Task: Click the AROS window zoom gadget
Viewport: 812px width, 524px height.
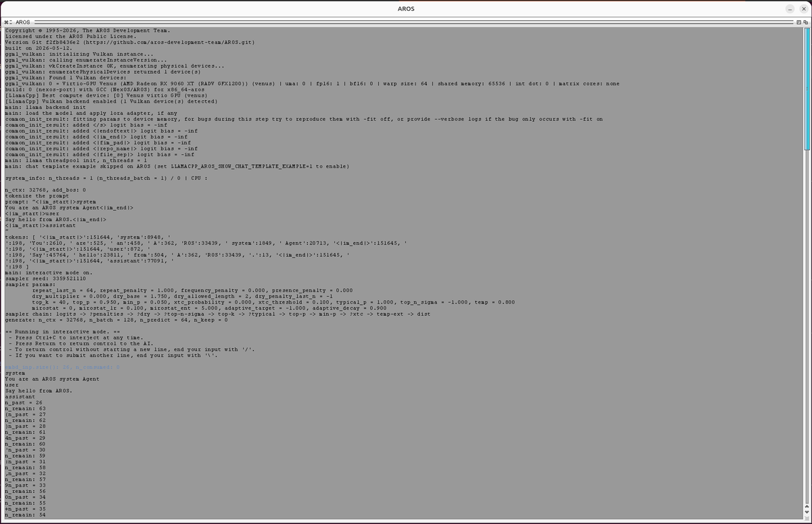Action: (x=799, y=22)
